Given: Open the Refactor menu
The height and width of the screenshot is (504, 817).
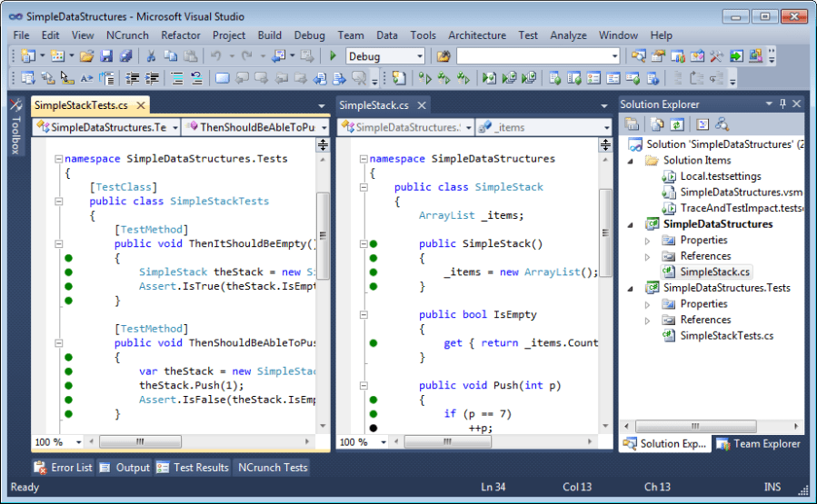Looking at the screenshot, I should tap(180, 35).
